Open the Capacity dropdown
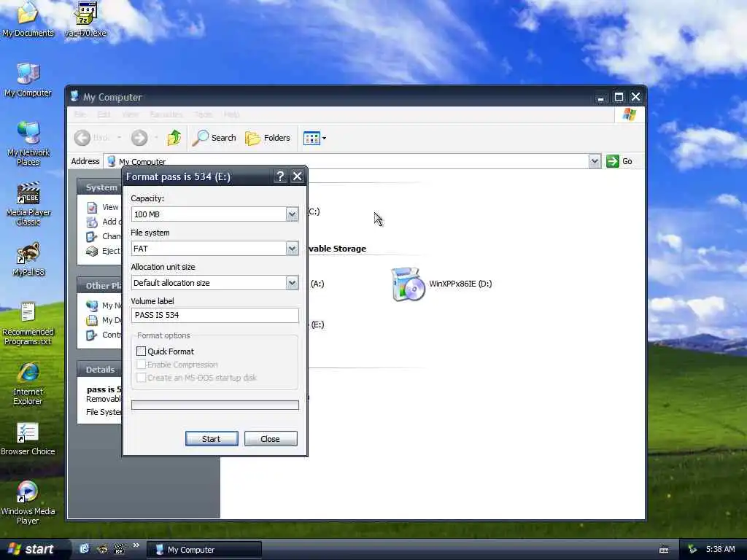 click(x=292, y=214)
